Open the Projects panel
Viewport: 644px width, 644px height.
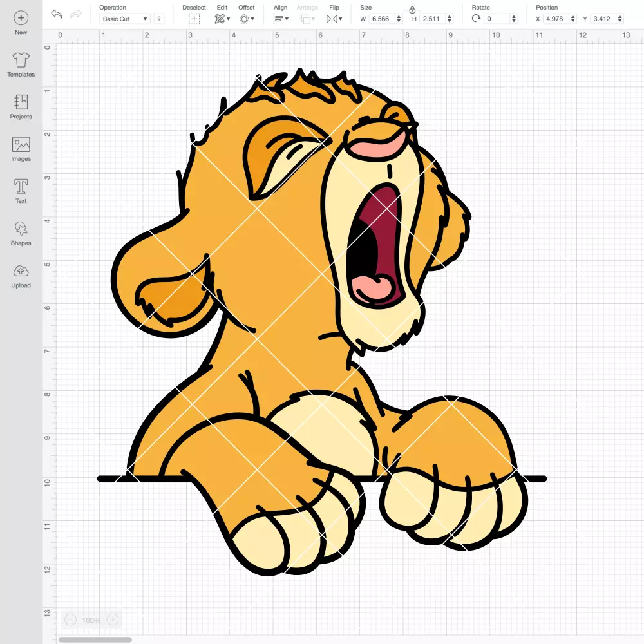(21, 107)
